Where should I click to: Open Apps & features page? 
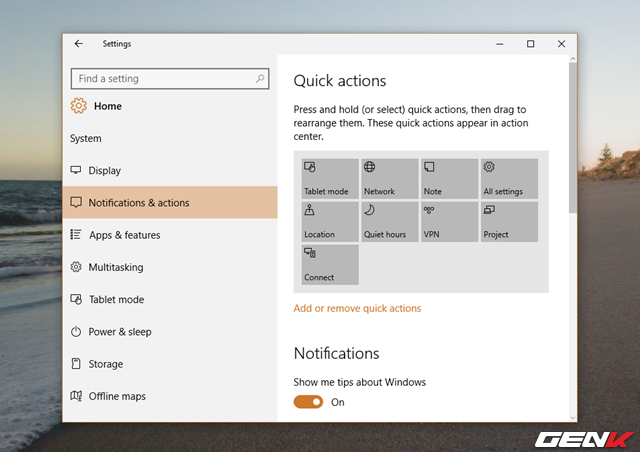[x=170, y=235]
